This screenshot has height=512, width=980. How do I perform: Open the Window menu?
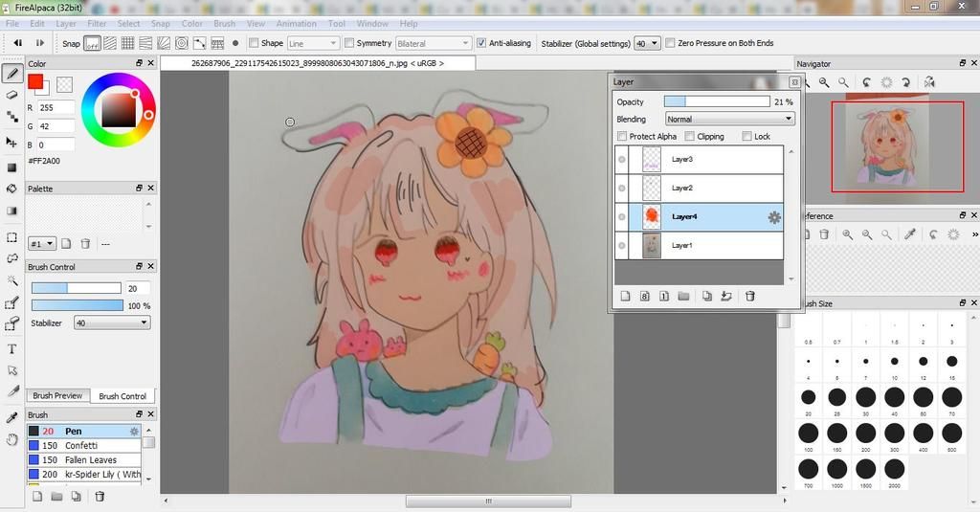372,24
